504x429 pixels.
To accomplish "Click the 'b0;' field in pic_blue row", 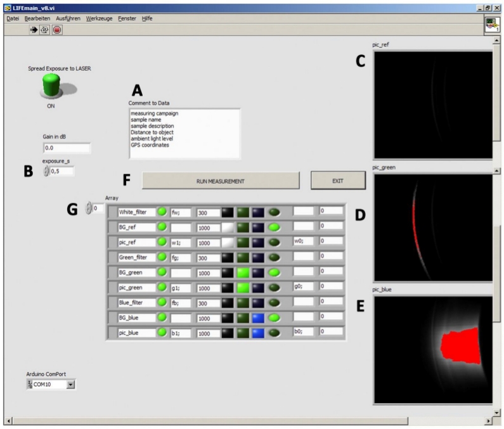I will [x=304, y=331].
